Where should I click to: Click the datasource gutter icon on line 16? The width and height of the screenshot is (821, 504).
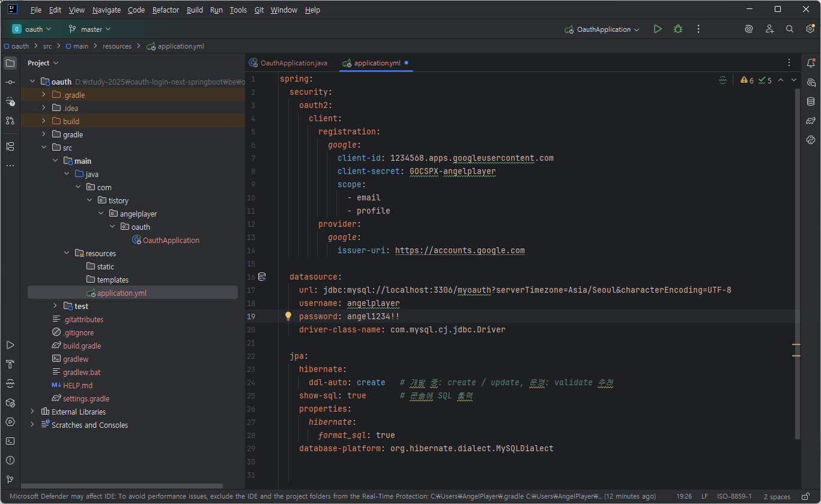[x=262, y=277]
